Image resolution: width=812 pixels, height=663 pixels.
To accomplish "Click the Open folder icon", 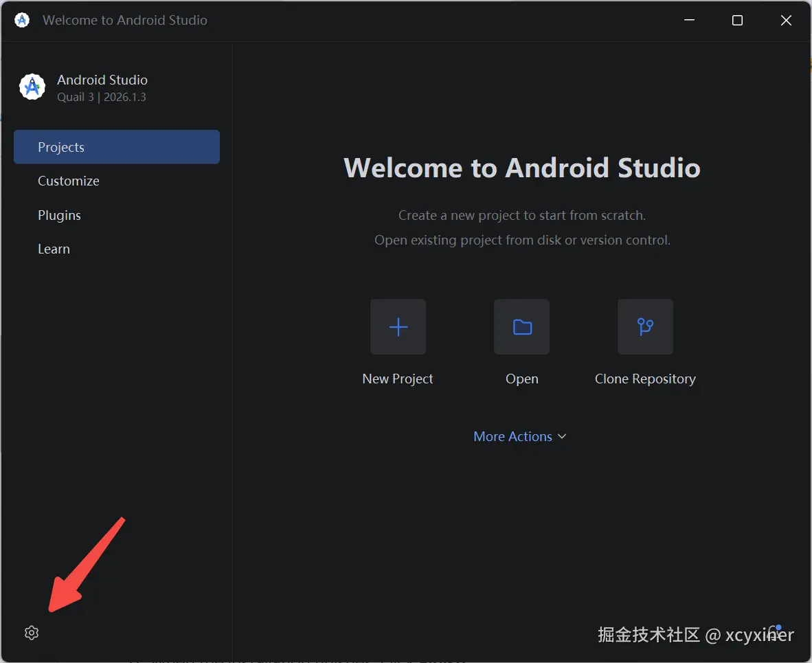I will 521,327.
